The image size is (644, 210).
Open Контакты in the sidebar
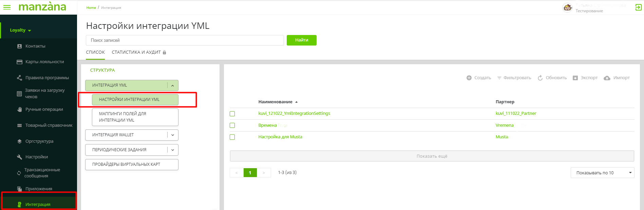pyautogui.click(x=35, y=46)
